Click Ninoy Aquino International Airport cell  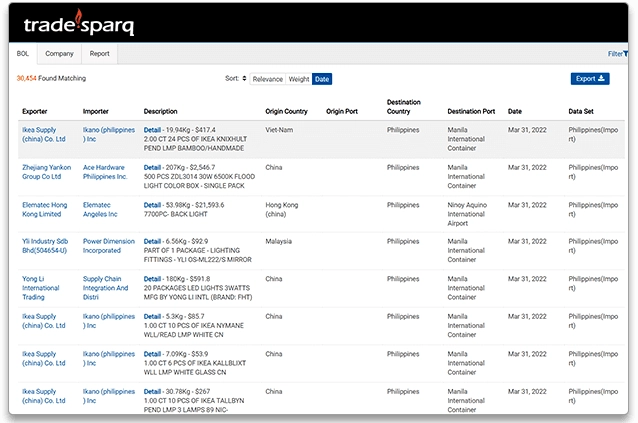(467, 214)
